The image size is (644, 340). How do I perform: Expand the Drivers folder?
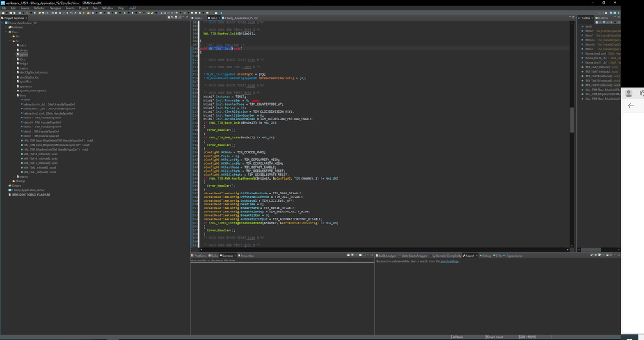point(7,185)
